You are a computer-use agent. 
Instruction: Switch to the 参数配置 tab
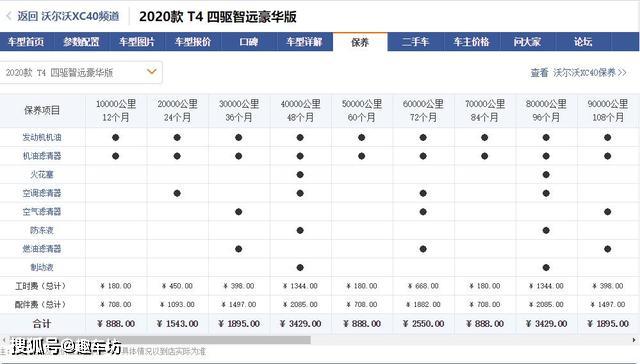(x=82, y=42)
